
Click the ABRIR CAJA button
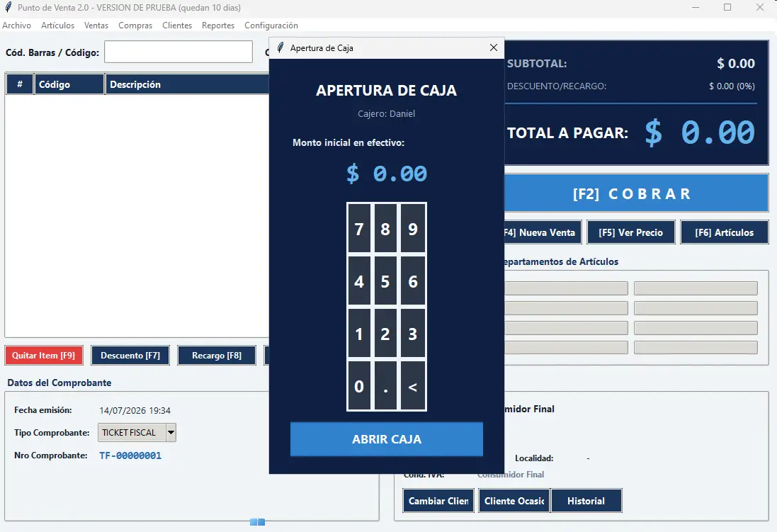pos(387,439)
